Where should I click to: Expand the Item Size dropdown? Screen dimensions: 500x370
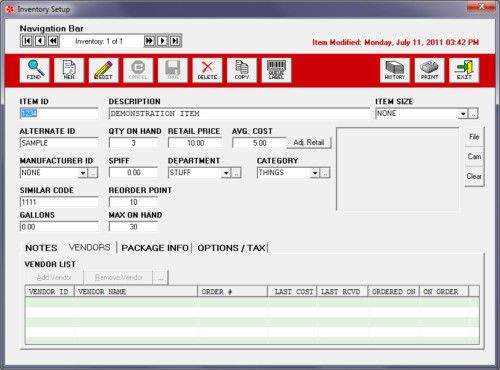click(x=463, y=114)
